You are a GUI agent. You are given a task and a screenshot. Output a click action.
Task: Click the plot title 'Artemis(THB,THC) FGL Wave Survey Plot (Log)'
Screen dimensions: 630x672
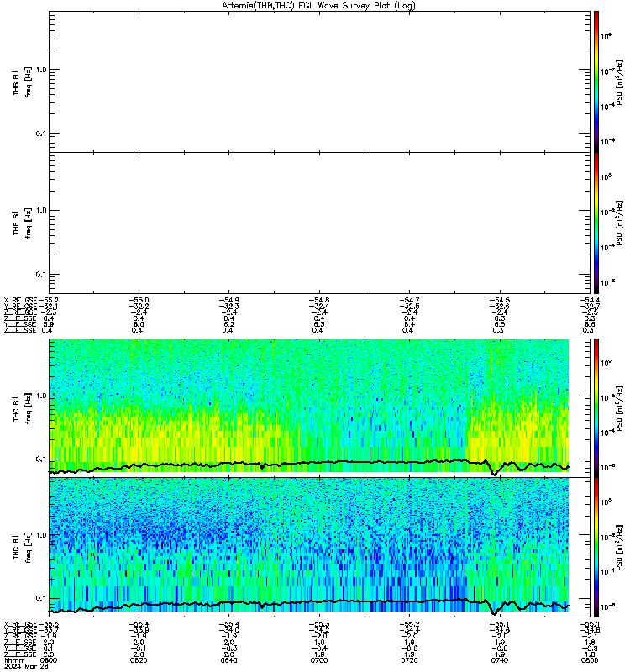click(318, 6)
